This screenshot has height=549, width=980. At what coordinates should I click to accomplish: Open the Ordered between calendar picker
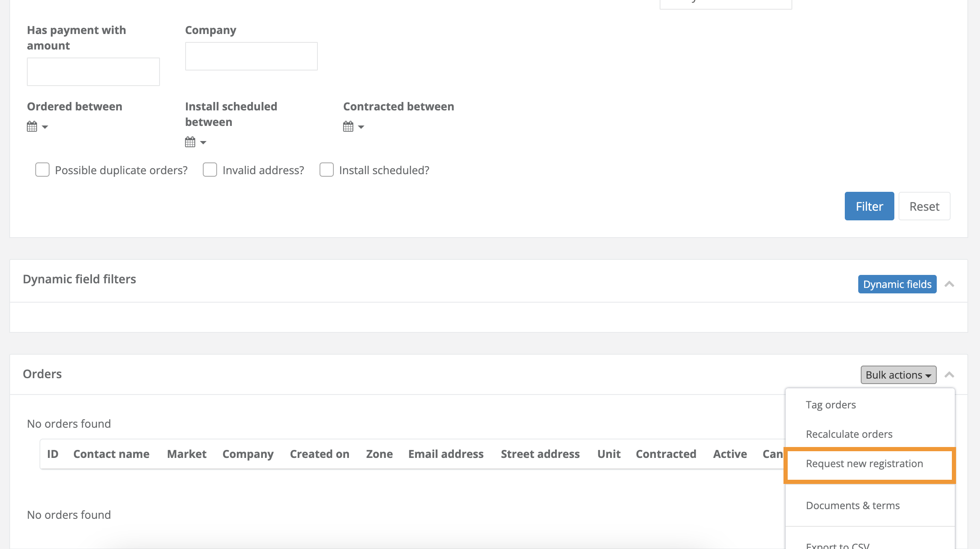[x=32, y=126]
